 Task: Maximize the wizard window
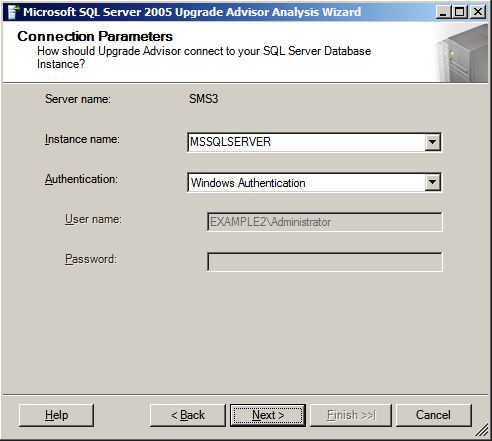pos(460,12)
